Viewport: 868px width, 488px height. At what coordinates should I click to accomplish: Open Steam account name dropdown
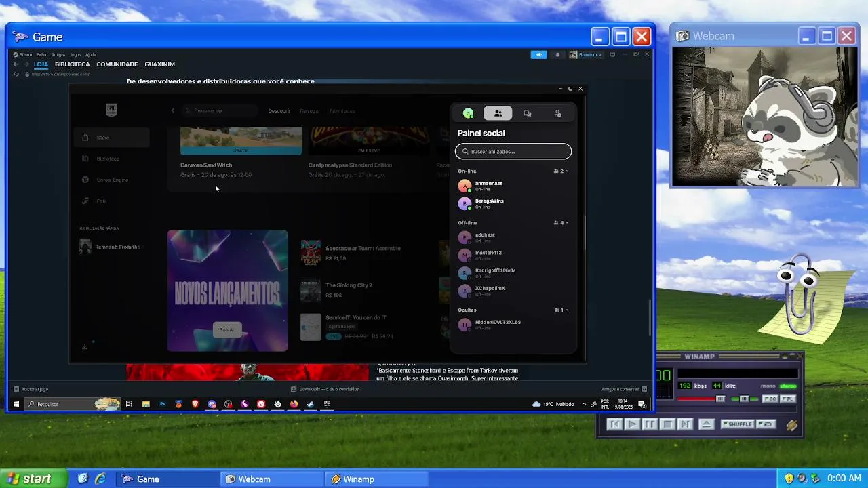[586, 54]
